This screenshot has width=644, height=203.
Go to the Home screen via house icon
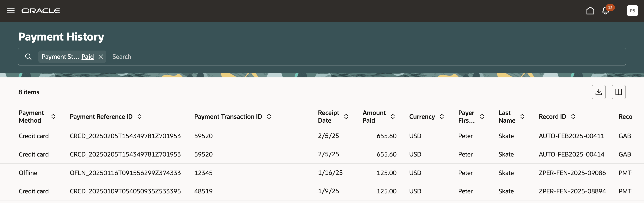[590, 10]
